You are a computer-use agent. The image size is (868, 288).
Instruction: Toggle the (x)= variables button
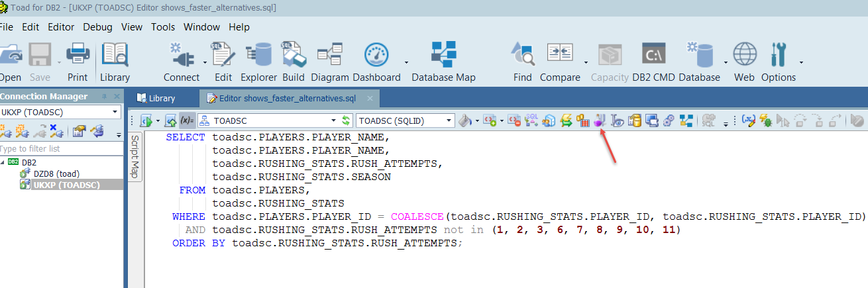coord(186,120)
